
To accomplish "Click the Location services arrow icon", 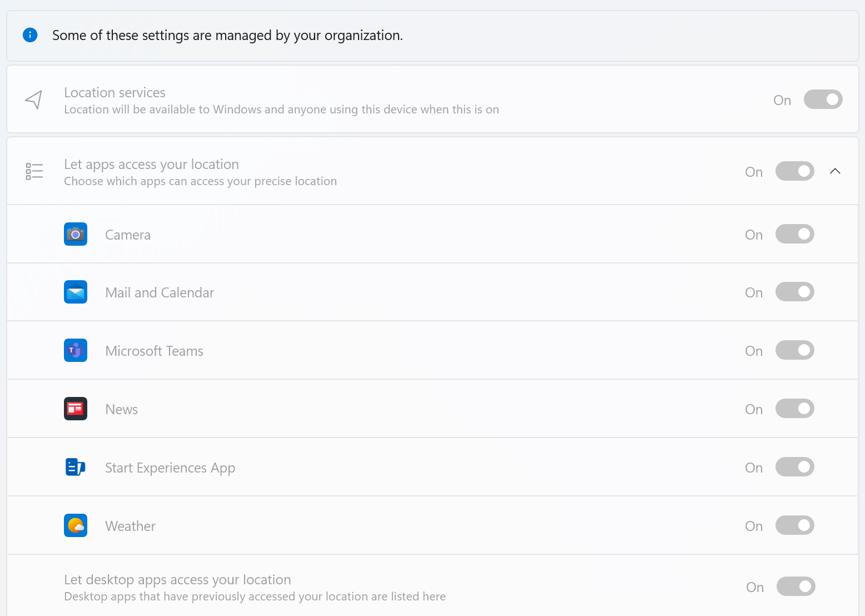I will pos(34,100).
